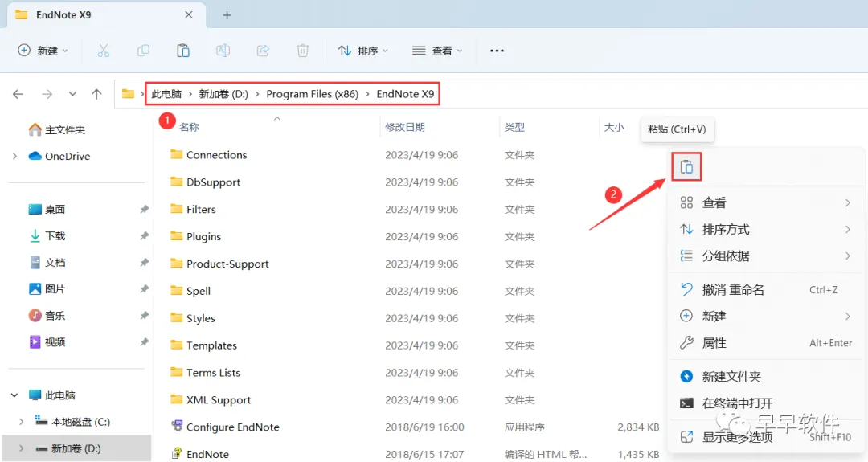Open 查看 submenu in context menu
This screenshot has height=462, width=868.
(766, 202)
